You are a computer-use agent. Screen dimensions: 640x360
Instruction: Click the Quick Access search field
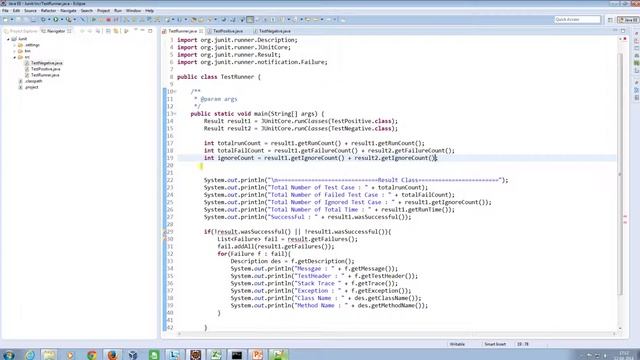[x=577, y=20]
